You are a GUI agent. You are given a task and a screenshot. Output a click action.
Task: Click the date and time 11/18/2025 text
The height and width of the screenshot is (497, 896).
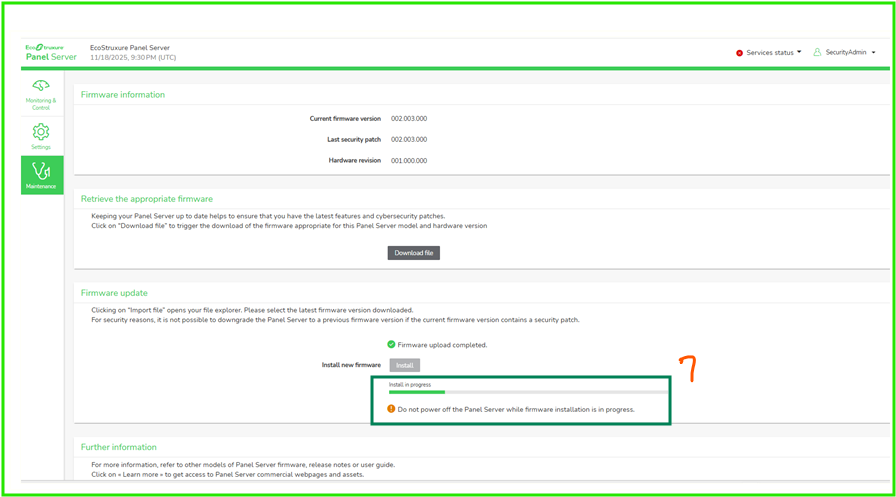coord(133,58)
